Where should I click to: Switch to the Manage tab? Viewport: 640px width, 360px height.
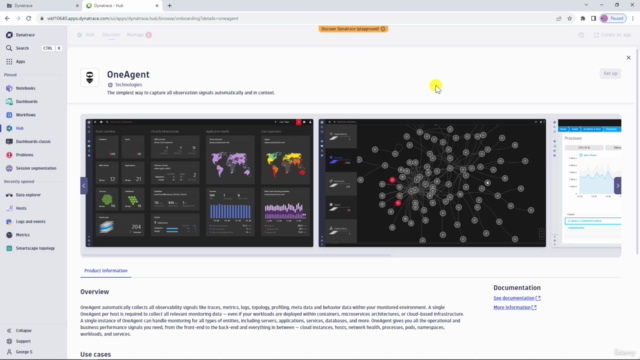(x=139, y=35)
